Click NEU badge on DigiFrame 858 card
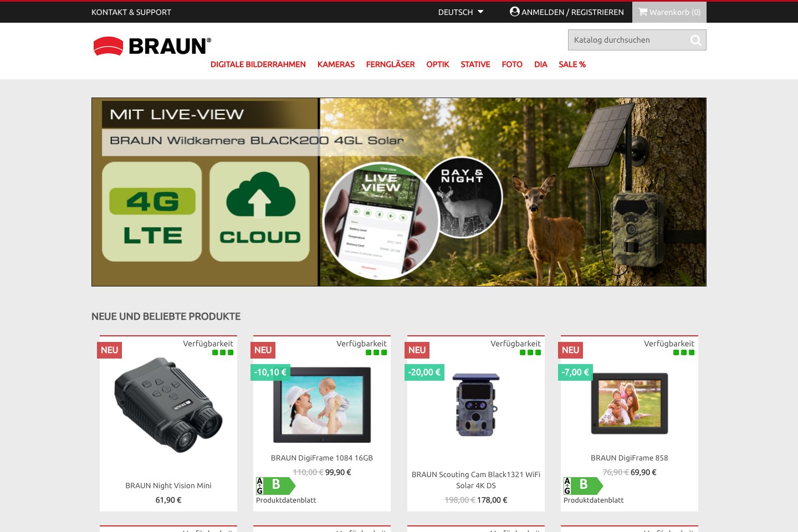 [x=570, y=350]
